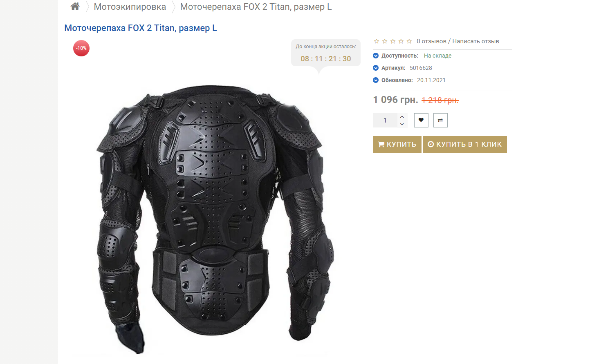The width and height of the screenshot is (601, 364).
Task: Add product to wishlist heart icon
Action: (421, 120)
